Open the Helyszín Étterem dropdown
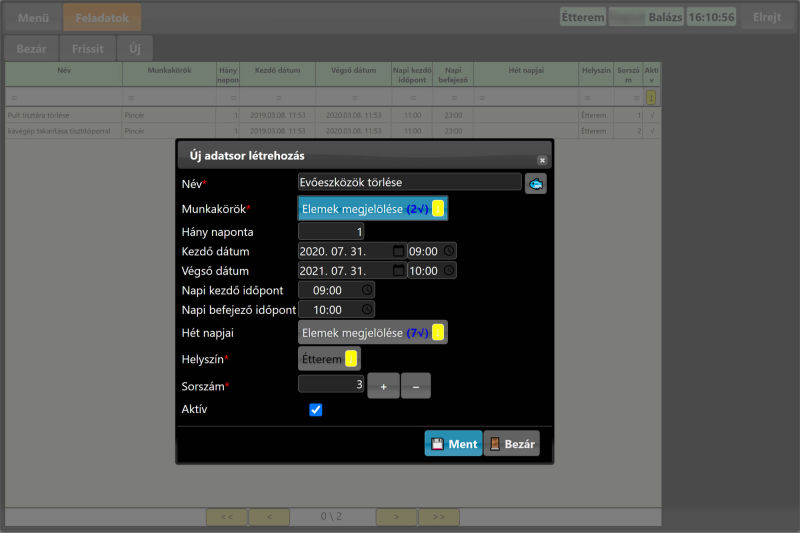 pos(328,359)
